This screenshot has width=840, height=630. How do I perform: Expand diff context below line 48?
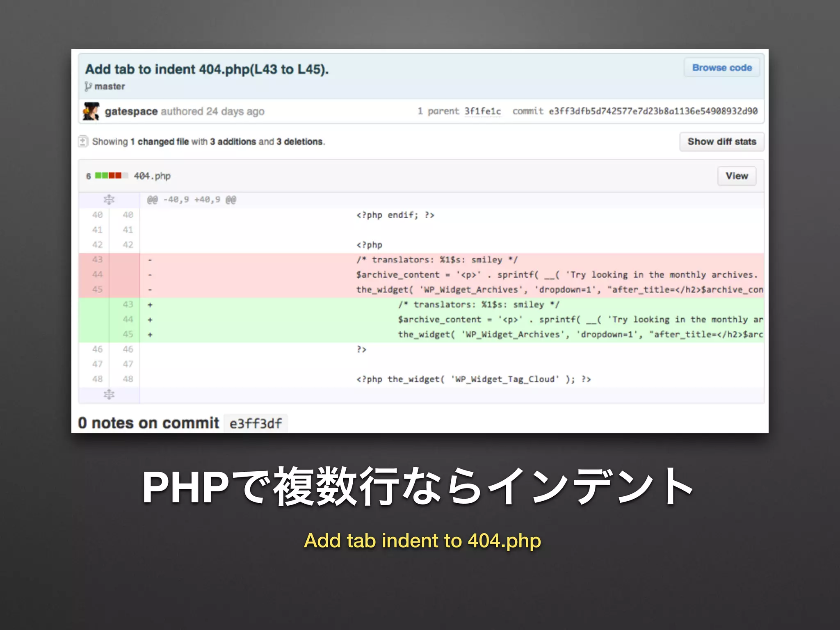click(109, 395)
